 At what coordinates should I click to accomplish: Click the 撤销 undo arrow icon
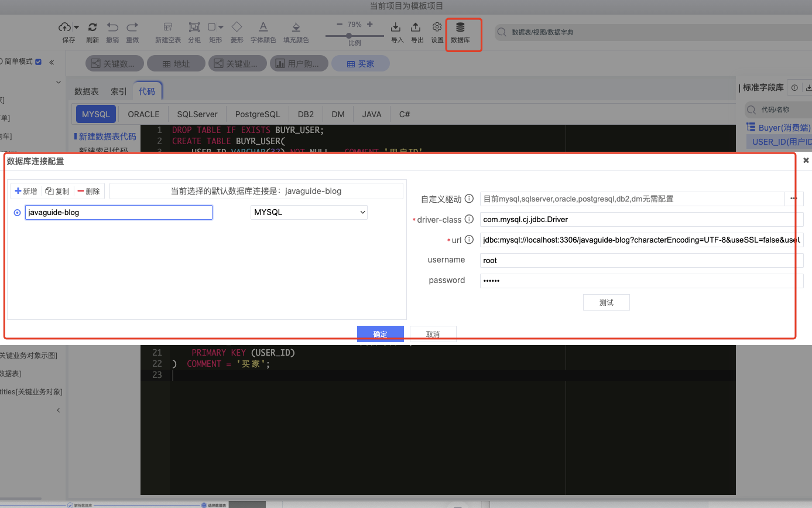(112, 27)
